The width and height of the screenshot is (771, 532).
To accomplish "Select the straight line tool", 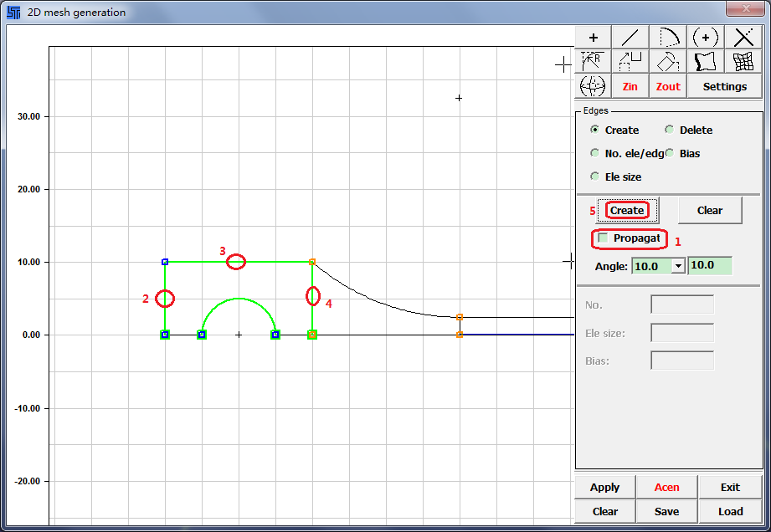I will 630,38.
